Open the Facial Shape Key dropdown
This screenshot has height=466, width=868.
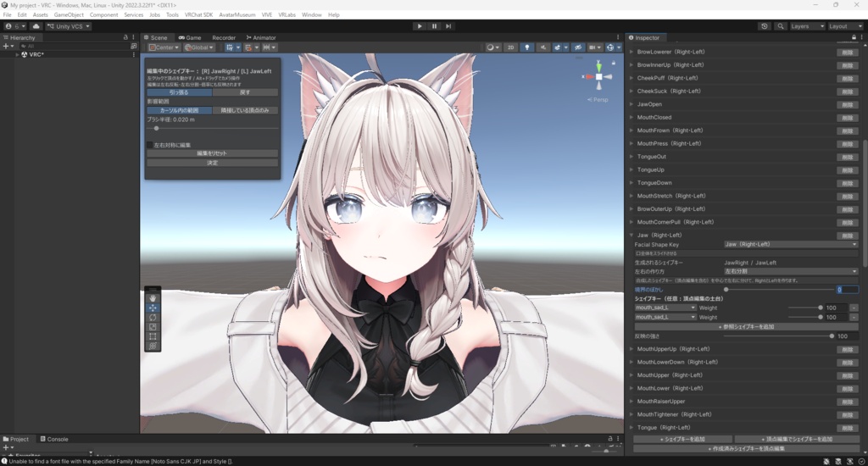[791, 244]
